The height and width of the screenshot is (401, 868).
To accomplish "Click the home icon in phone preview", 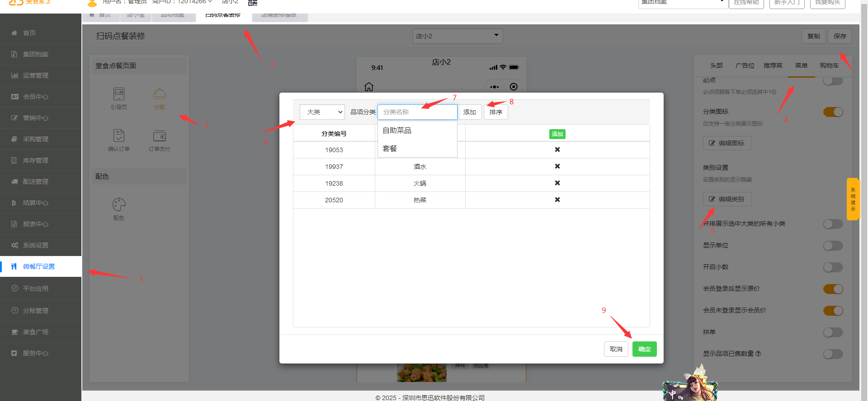I will (369, 87).
